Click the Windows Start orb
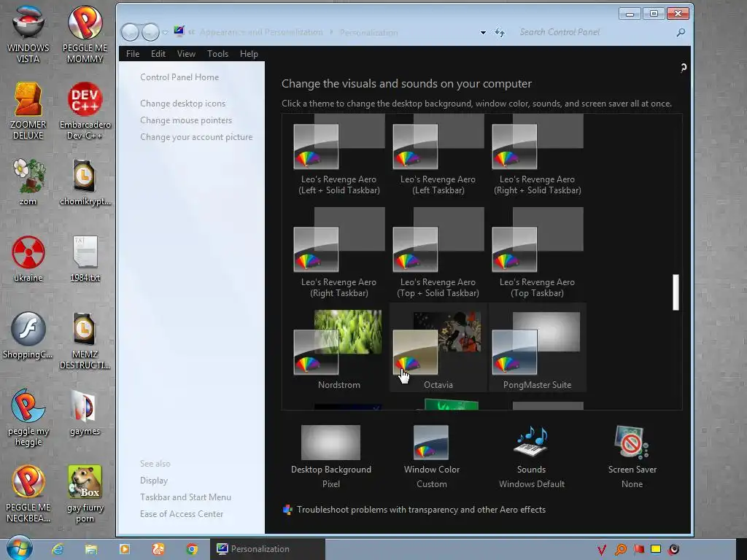Image resolution: width=747 pixels, height=560 pixels. coord(20,548)
